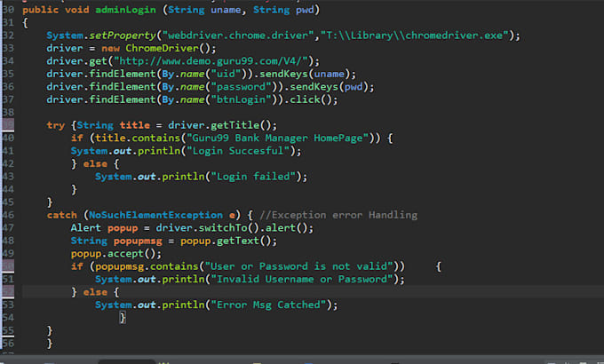604x364 pixels.
Task: Click the "uid" string literal
Action: [226, 74]
